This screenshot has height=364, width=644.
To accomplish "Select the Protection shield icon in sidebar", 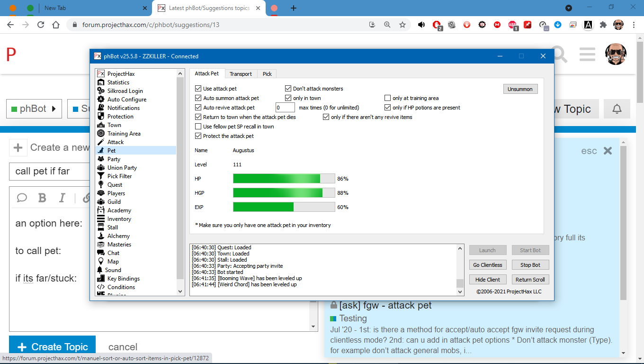I will [101, 117].
